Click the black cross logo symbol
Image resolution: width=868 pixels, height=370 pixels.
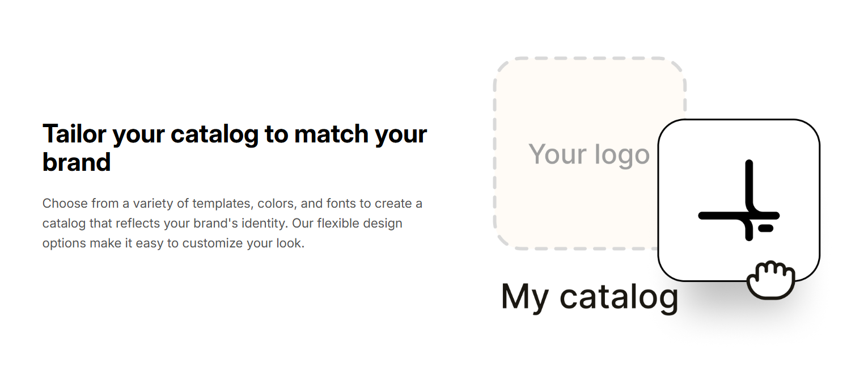point(739,200)
